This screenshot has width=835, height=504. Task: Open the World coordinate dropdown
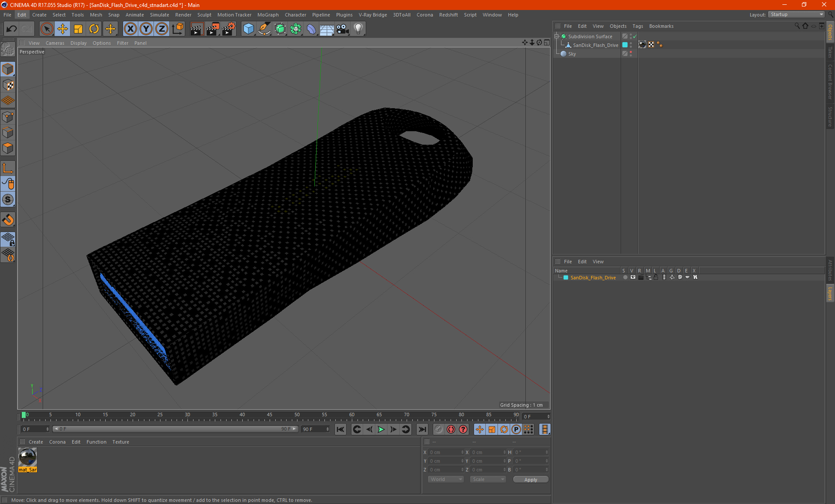point(446,479)
